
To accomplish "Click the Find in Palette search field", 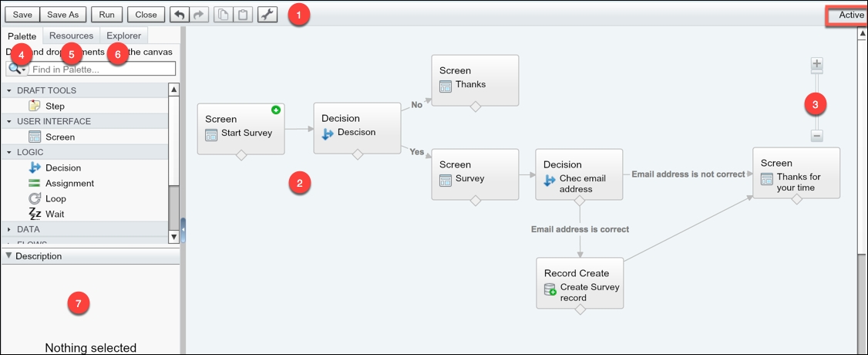I will (102, 69).
